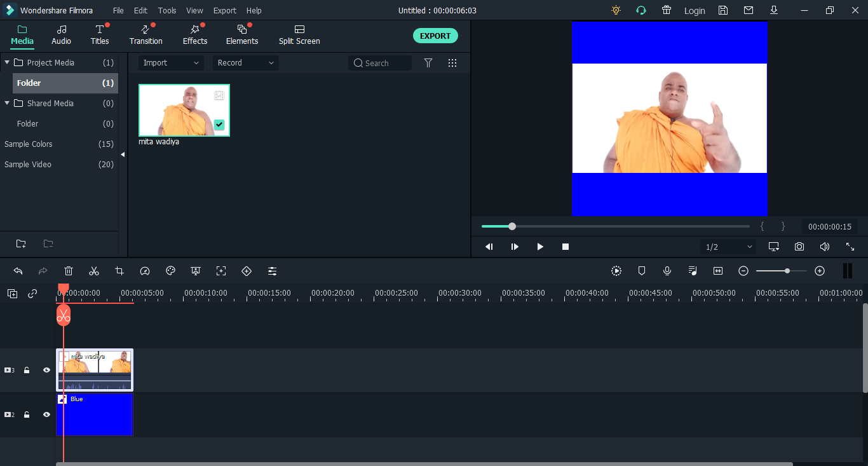The image size is (868, 466).
Task: Add a Marker using shield icon
Action: pos(642,271)
